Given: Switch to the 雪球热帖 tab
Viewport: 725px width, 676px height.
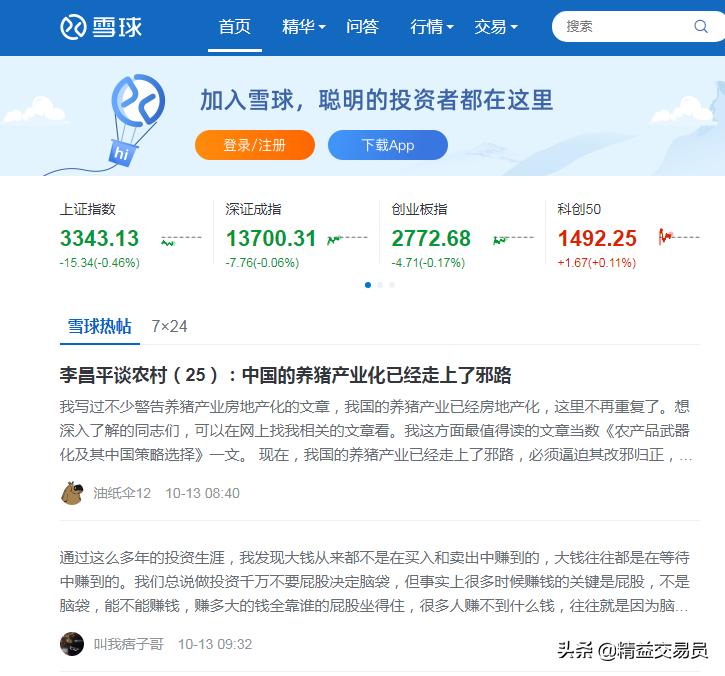Looking at the screenshot, I should 100,326.
